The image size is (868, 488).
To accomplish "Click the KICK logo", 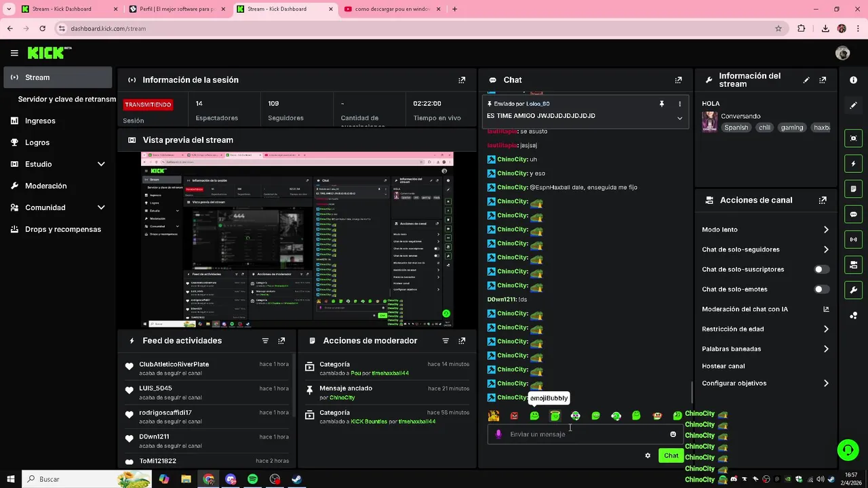I will click(49, 53).
